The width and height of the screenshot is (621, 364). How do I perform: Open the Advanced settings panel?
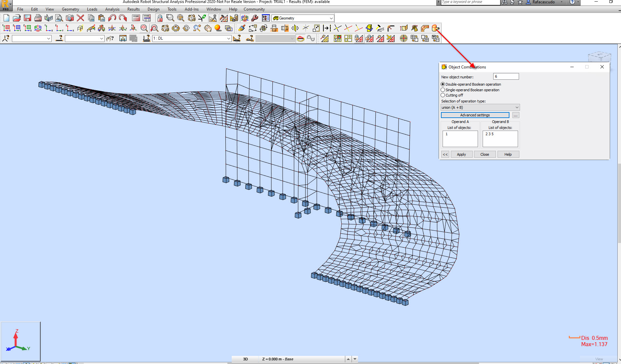coord(475,115)
